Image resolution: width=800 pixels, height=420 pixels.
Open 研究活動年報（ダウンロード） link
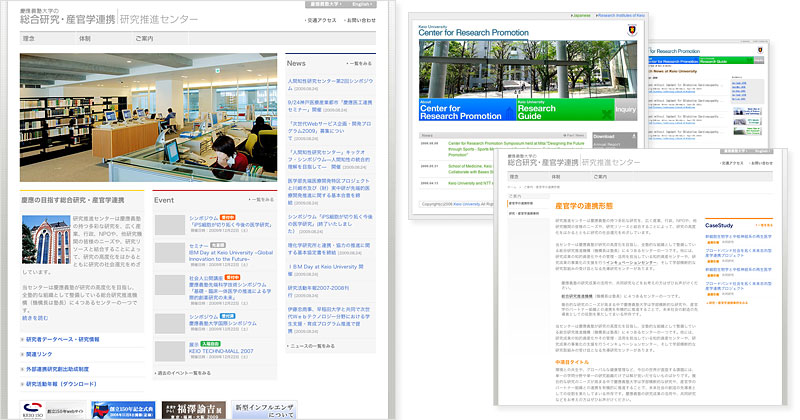click(x=61, y=384)
